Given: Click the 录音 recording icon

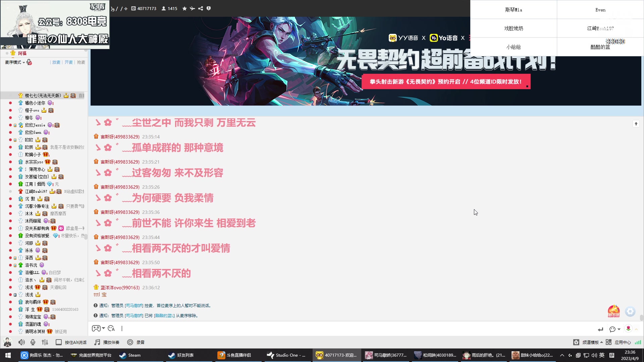Looking at the screenshot, I should click(130, 342).
